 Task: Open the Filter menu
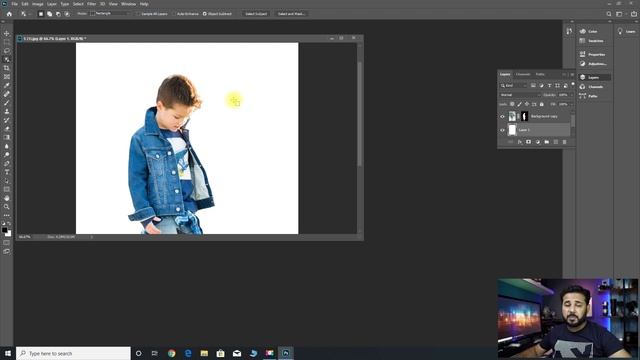(91, 4)
